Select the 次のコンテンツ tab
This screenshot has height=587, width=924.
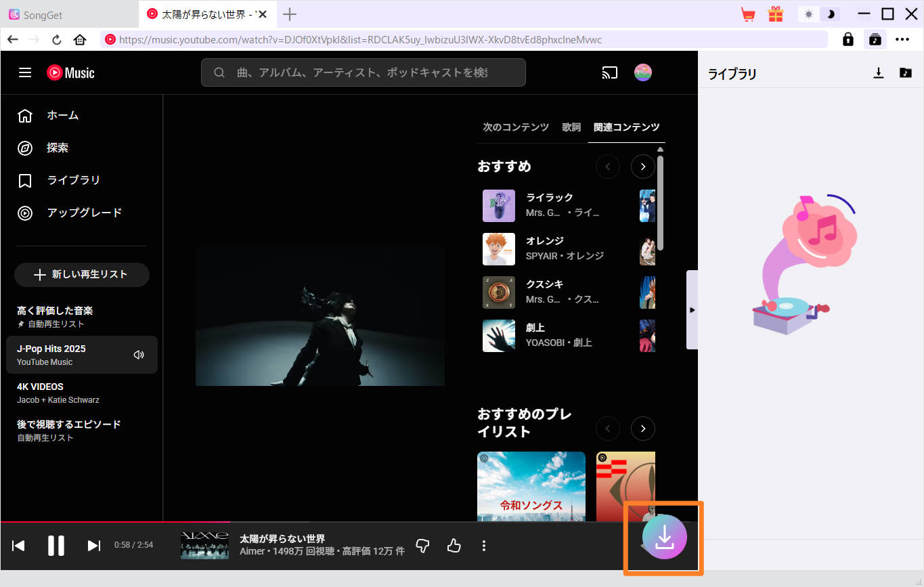click(515, 127)
